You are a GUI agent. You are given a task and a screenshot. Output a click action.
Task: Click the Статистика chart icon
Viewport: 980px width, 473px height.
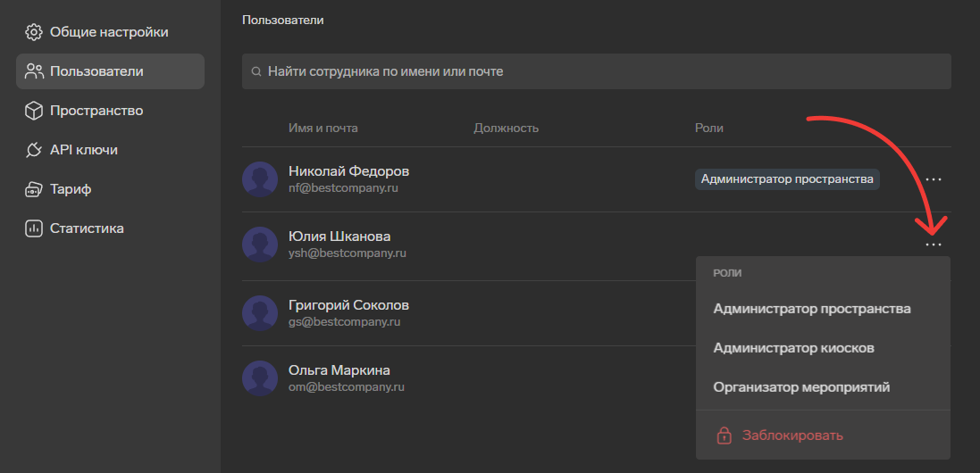(33, 228)
